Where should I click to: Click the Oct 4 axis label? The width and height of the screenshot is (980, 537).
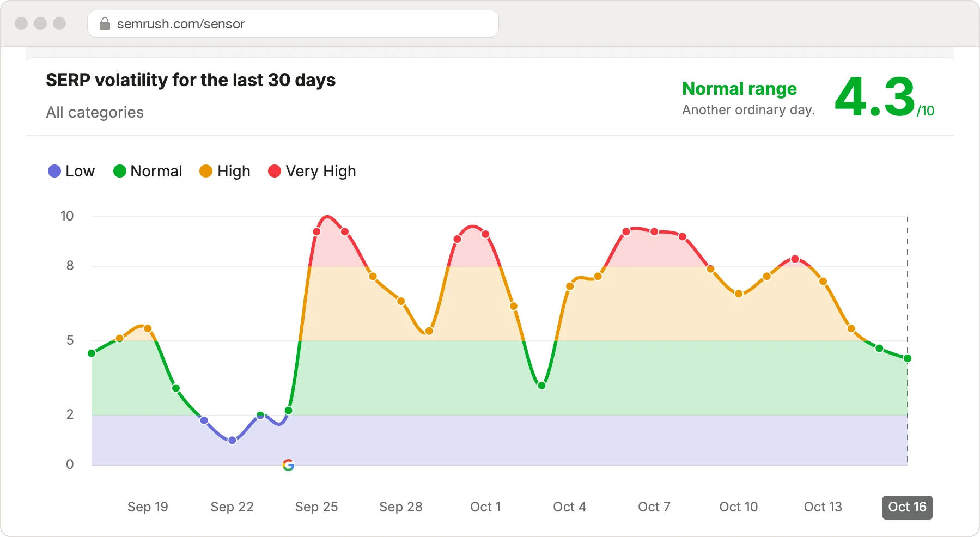pyautogui.click(x=570, y=507)
